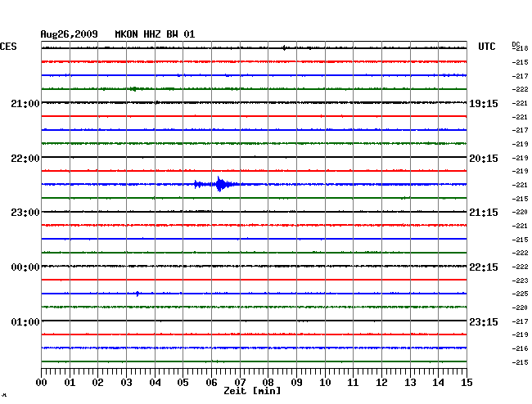This screenshot has height=404, width=532.
Task: Select the DC offset value -223
Action: point(520,281)
